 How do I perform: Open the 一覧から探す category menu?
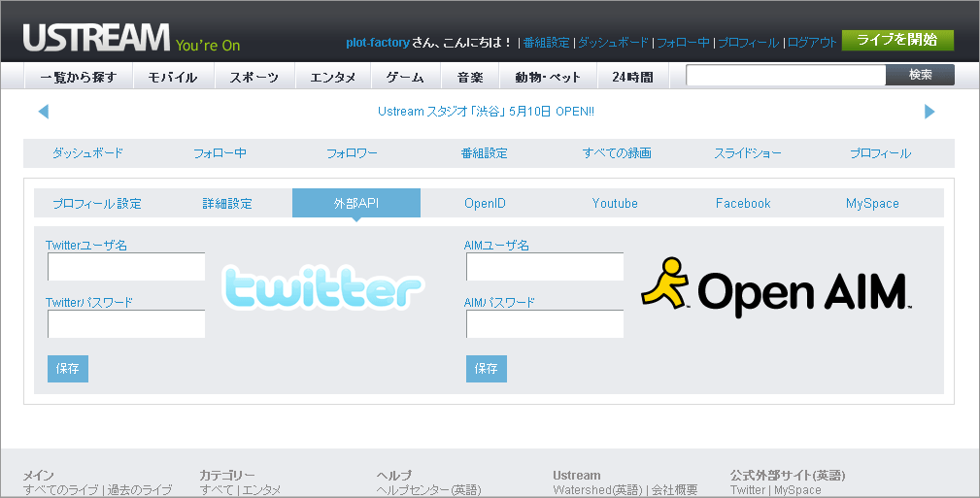tap(79, 77)
